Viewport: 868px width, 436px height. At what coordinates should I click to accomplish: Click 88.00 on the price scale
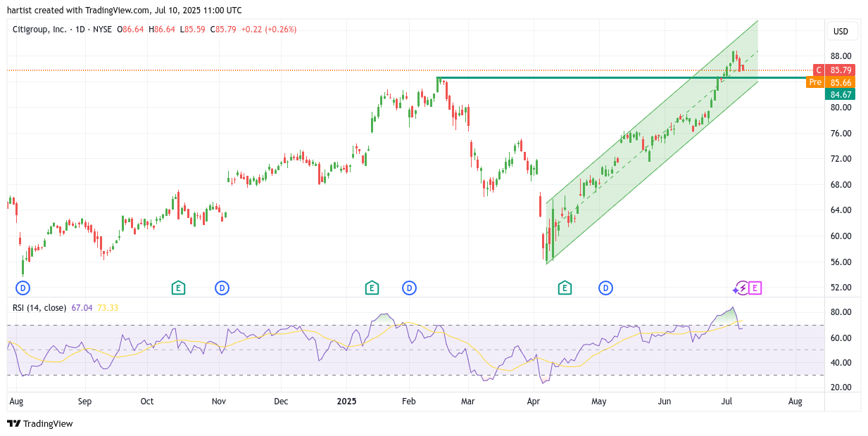point(841,56)
